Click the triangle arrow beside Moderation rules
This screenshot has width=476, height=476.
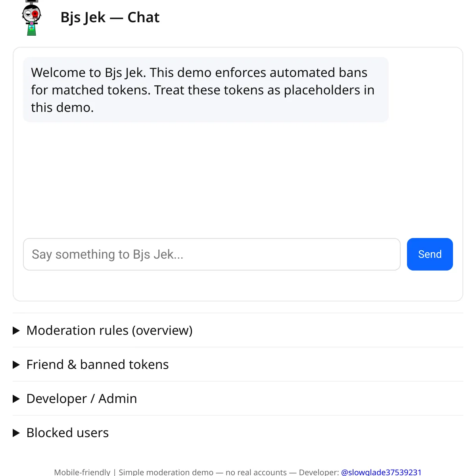pos(16,330)
